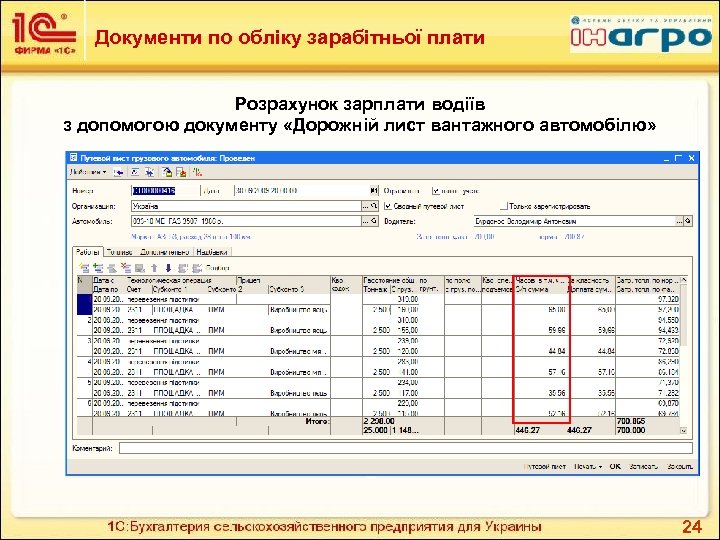Image resolution: width=720 pixels, height=540 pixels.
Task: Click the sort descending icon in table toolbar
Action: (197, 268)
